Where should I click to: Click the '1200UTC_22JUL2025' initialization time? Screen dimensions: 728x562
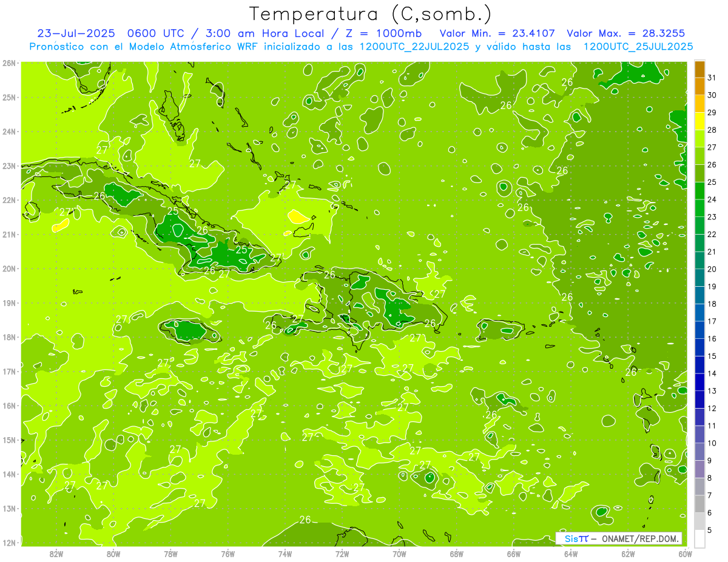(414, 46)
